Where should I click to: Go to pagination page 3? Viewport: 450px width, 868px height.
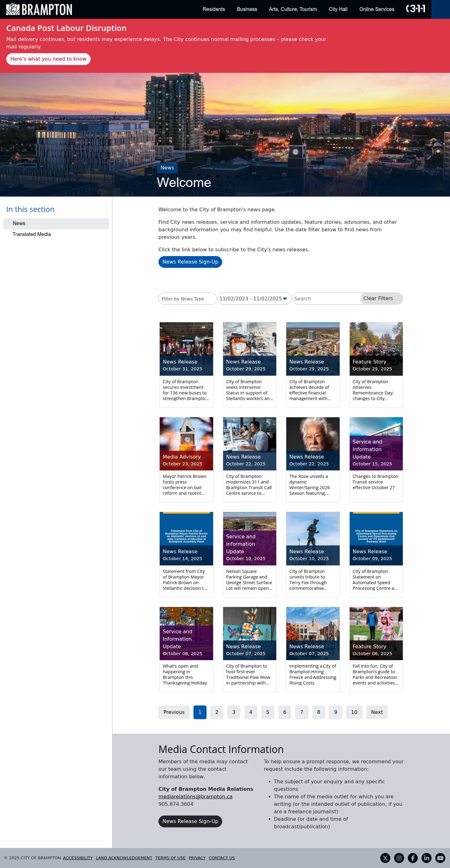click(234, 712)
